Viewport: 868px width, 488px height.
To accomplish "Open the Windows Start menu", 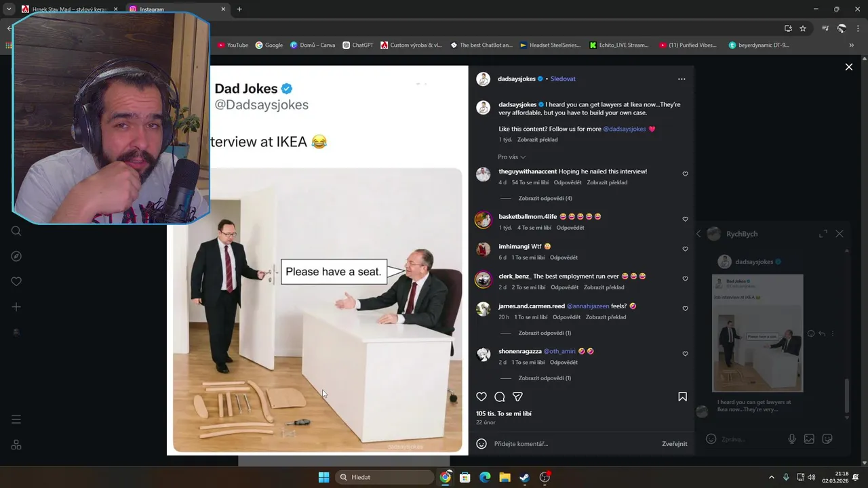I will pyautogui.click(x=324, y=477).
